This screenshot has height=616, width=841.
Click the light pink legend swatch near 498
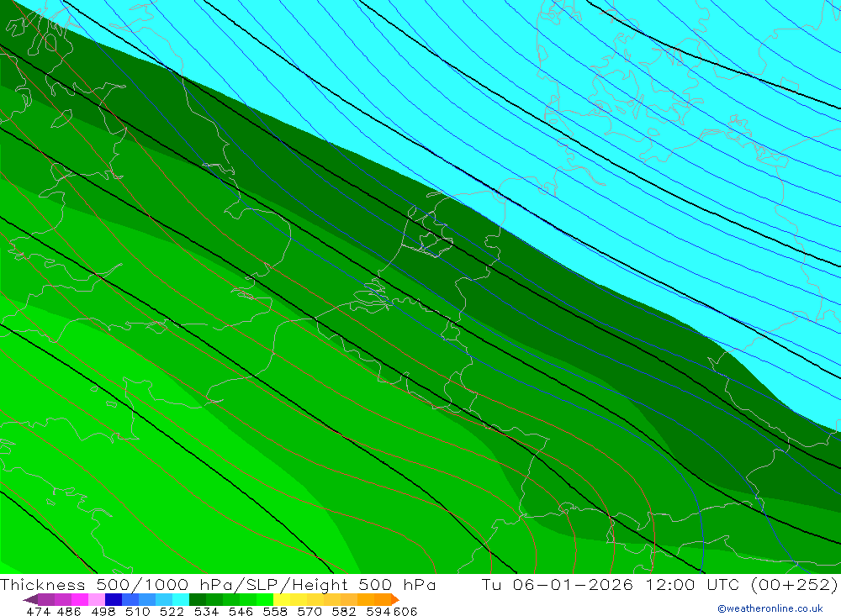click(97, 599)
